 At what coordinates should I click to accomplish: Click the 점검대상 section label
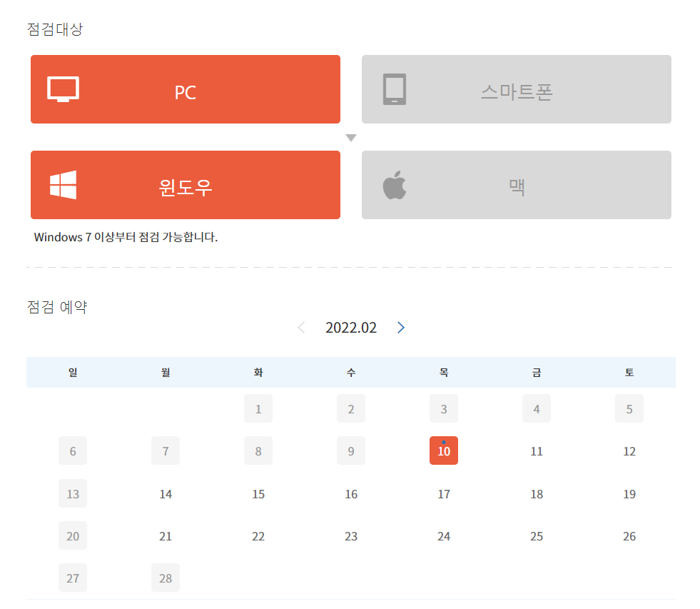coord(55,29)
